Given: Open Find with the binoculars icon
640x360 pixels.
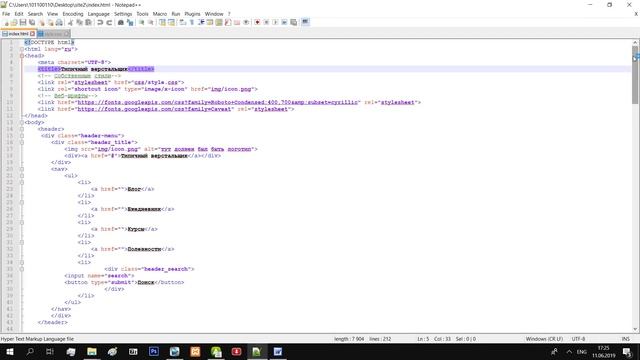Looking at the screenshot, I should point(120,22).
